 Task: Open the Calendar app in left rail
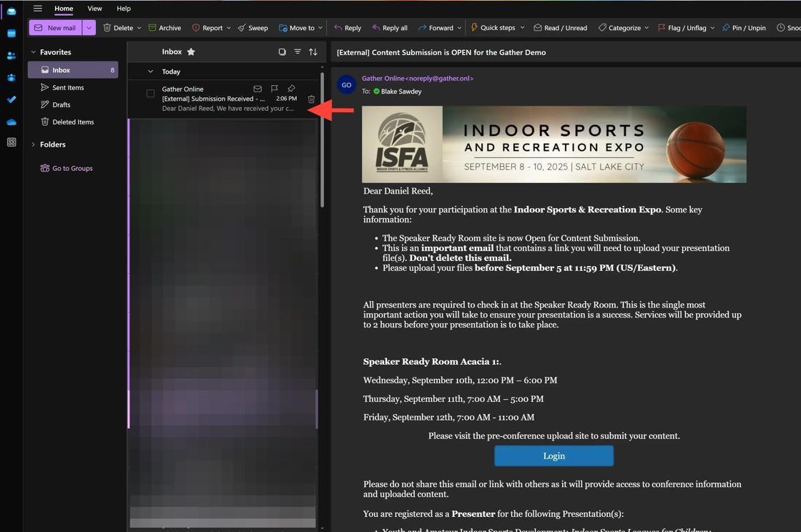(x=11, y=34)
